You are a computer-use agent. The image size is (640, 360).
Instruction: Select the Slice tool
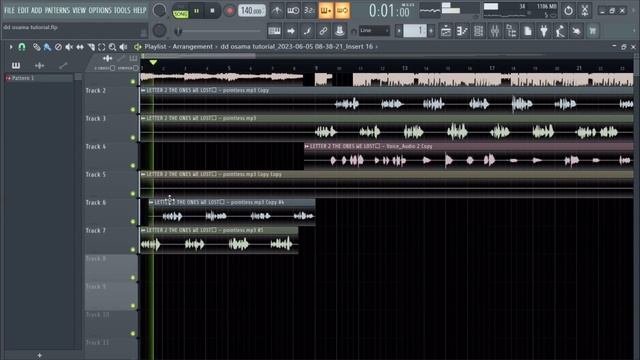pyautogui.click(x=91, y=47)
